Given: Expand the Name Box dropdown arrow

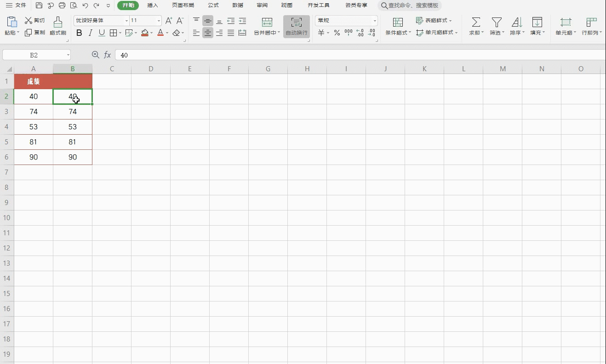Looking at the screenshot, I should (x=68, y=55).
